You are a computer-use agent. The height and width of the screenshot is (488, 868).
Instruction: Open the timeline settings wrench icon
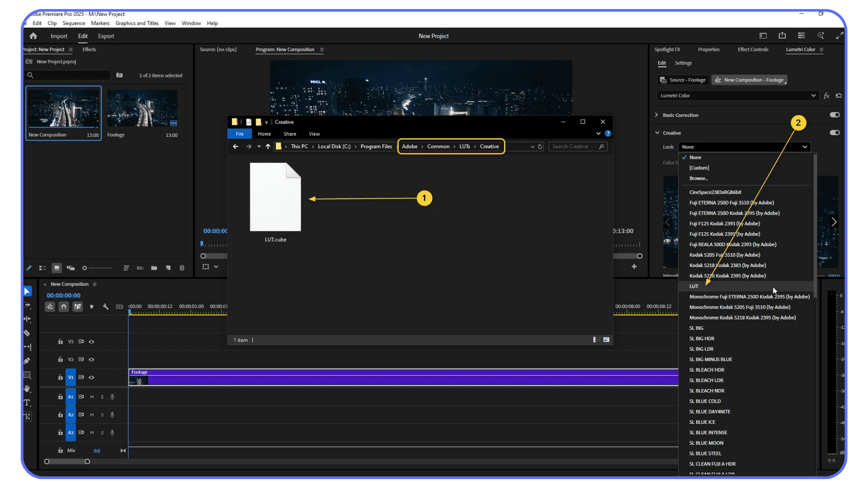point(105,307)
